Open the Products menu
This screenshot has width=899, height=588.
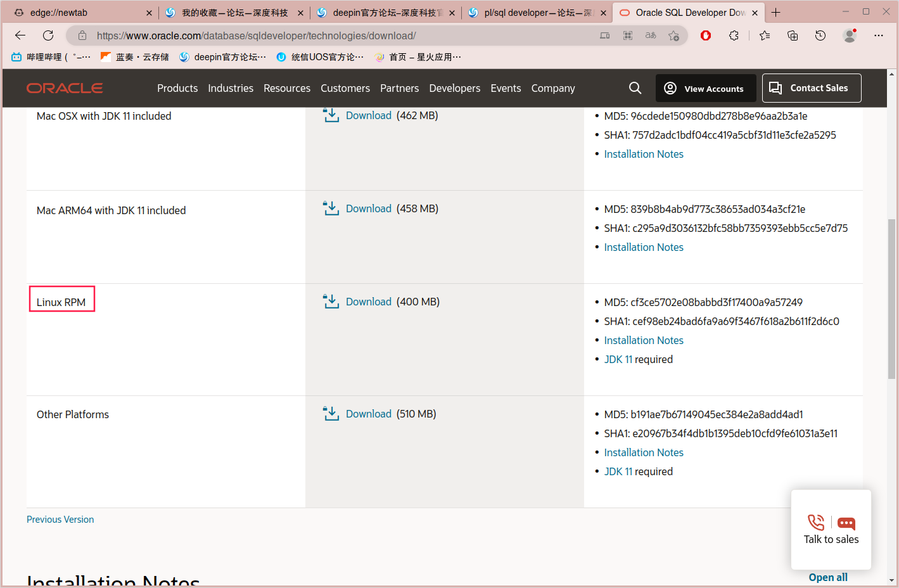[177, 88]
